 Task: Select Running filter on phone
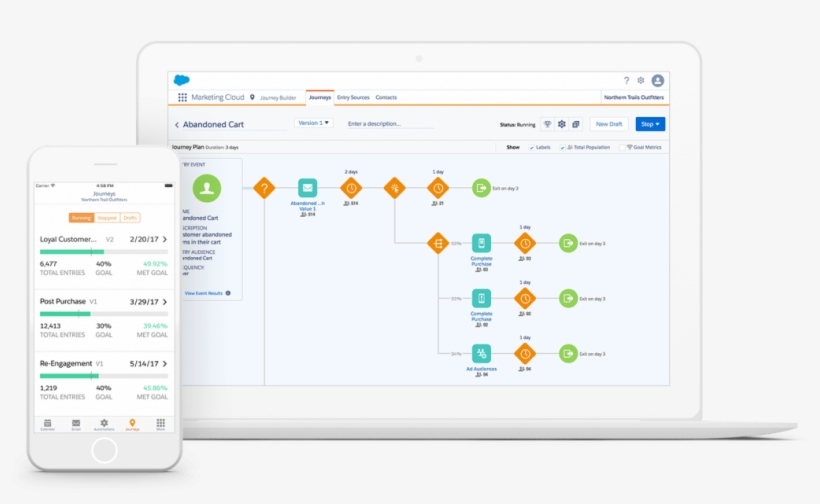click(81, 217)
